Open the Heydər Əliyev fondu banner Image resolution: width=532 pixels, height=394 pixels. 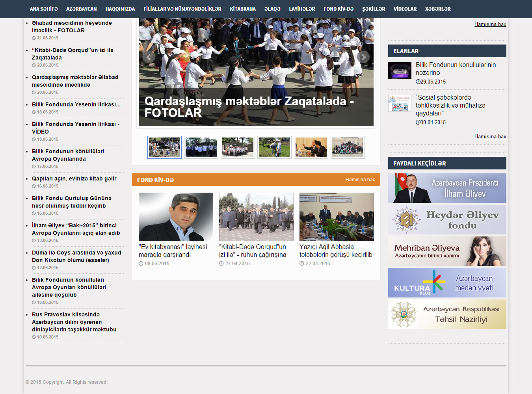tap(447, 220)
